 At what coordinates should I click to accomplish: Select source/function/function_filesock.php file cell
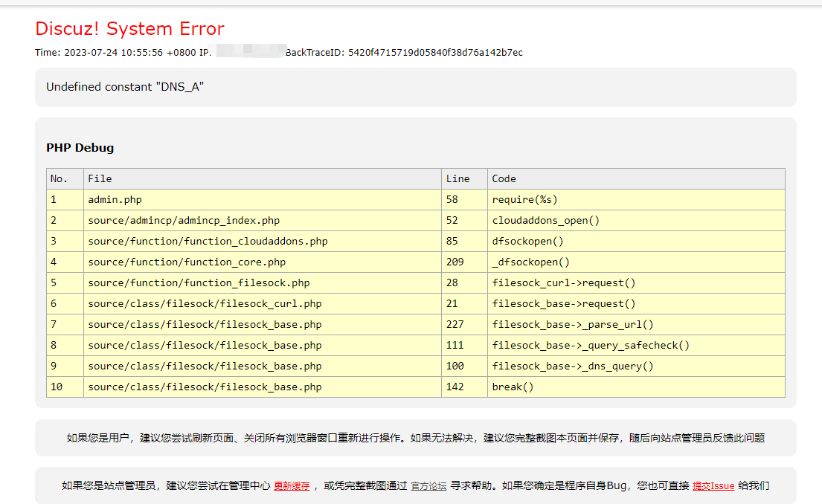tap(263, 283)
